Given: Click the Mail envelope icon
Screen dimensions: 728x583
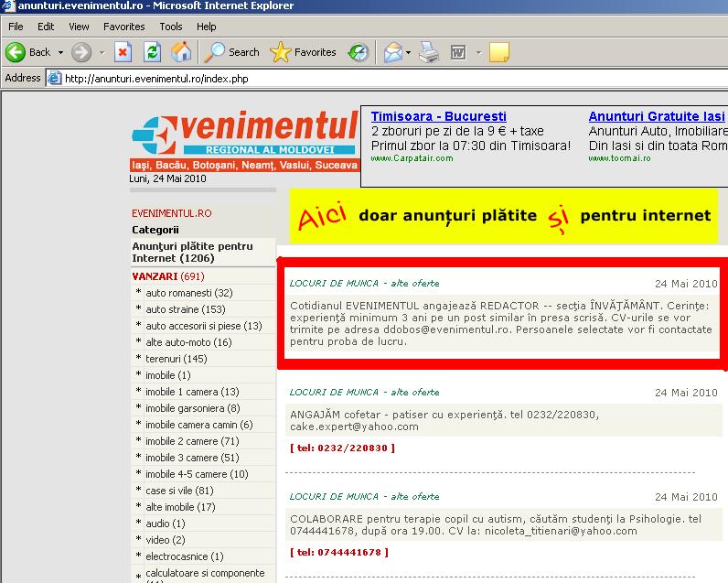Looking at the screenshot, I should click(x=392, y=52).
